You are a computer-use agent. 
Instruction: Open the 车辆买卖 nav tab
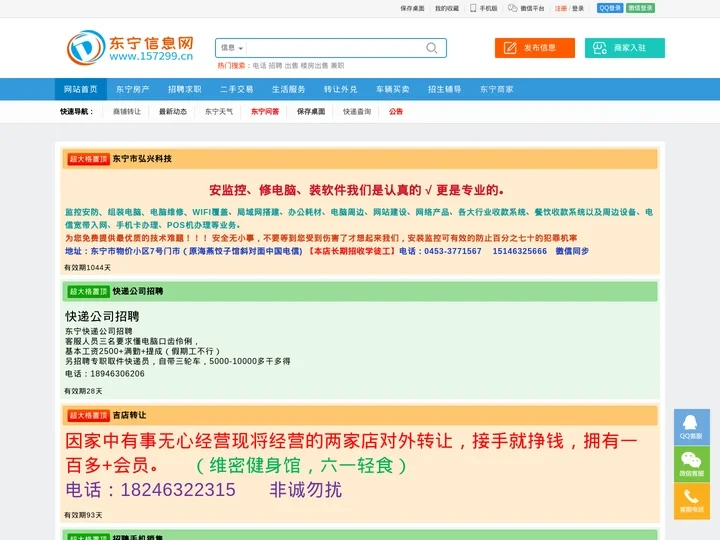[393, 89]
